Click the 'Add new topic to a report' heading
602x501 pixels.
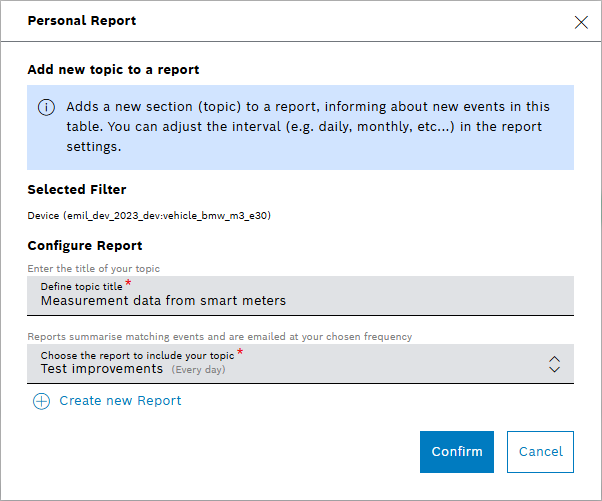click(x=113, y=70)
